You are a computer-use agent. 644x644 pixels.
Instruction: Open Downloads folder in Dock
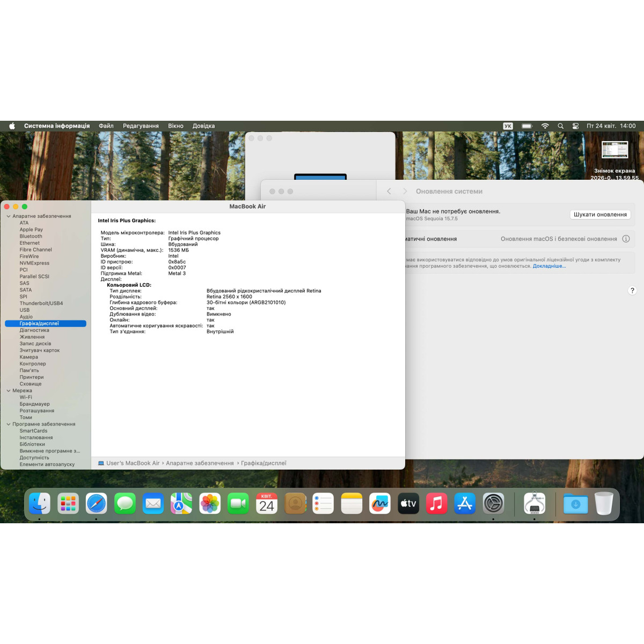576,503
